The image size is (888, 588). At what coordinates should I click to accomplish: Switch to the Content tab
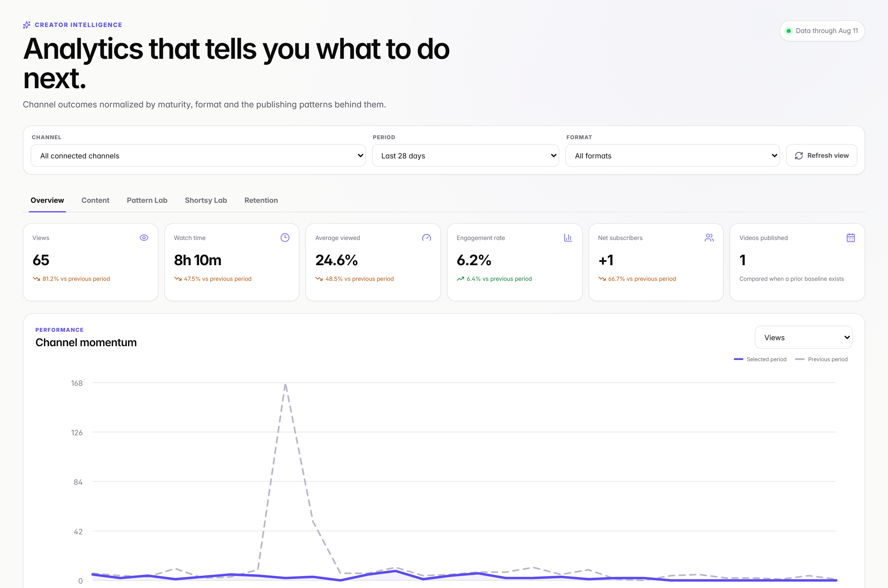pyautogui.click(x=95, y=200)
